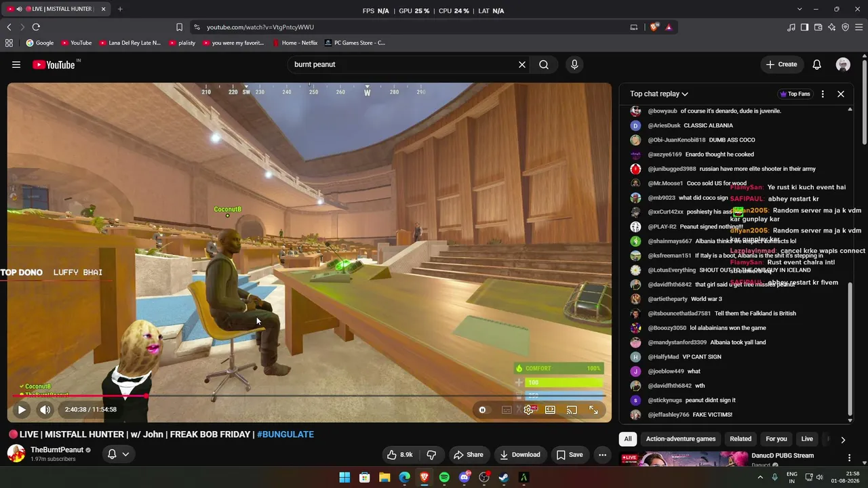
Task: Open the Windows Start menu
Action: pyautogui.click(x=344, y=477)
